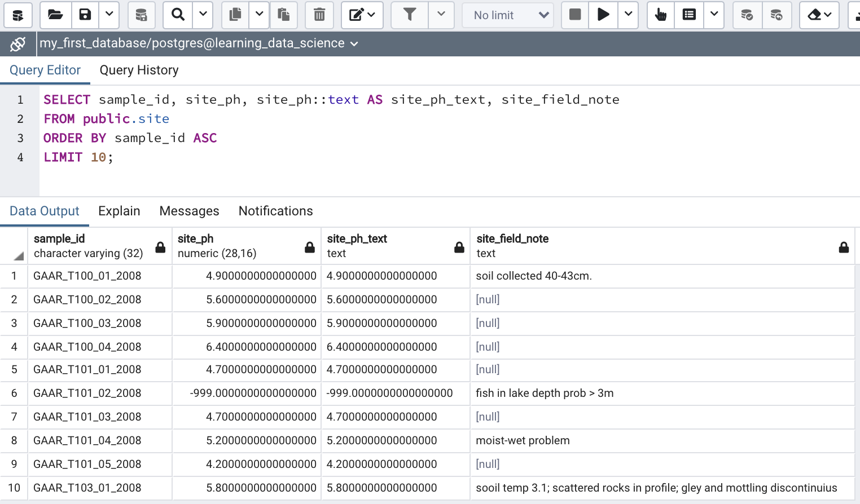Click the Open File folder icon
This screenshot has width=860, height=504.
click(x=55, y=15)
